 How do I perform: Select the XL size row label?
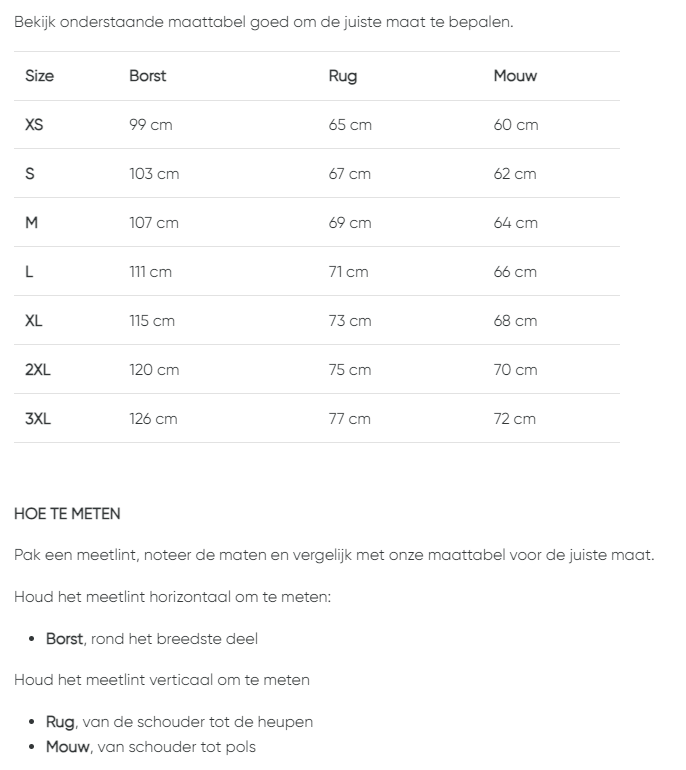pos(34,321)
